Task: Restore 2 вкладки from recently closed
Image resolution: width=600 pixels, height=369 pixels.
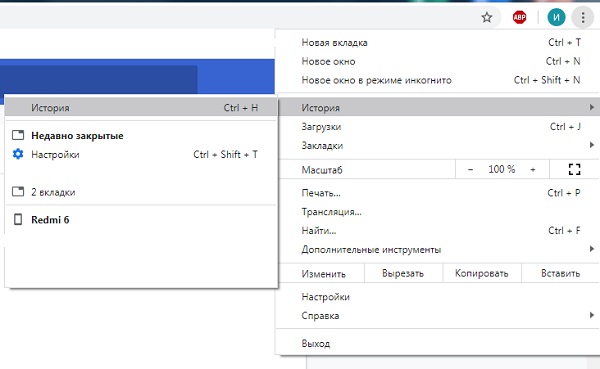Action: (141, 192)
